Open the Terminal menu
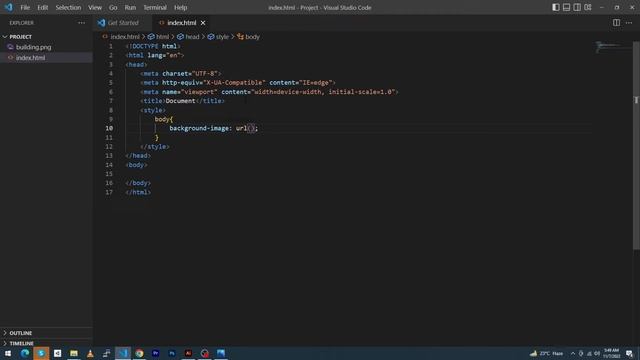The width and height of the screenshot is (640, 360). point(155,7)
